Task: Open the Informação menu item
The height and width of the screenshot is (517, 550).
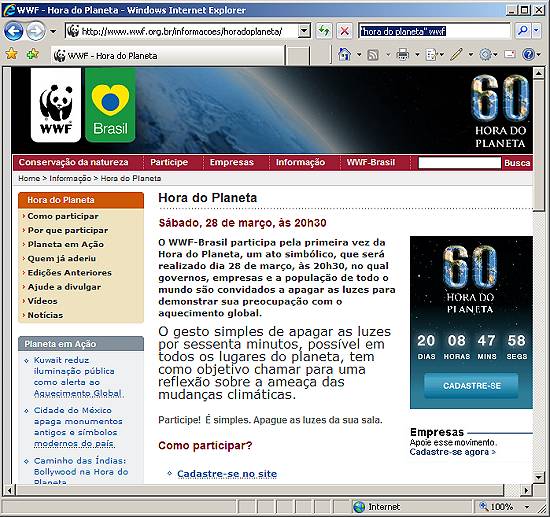Action: point(300,162)
